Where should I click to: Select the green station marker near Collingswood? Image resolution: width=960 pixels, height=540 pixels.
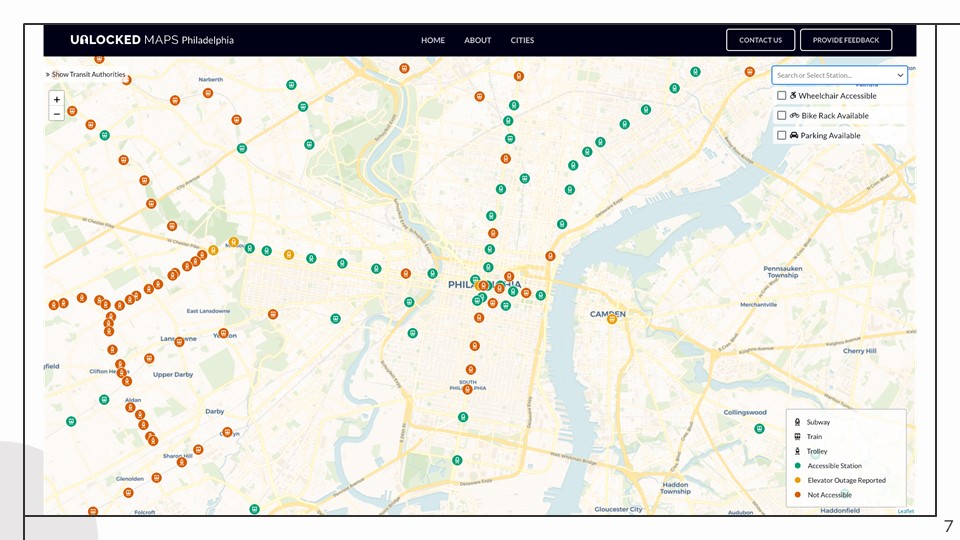[759, 429]
